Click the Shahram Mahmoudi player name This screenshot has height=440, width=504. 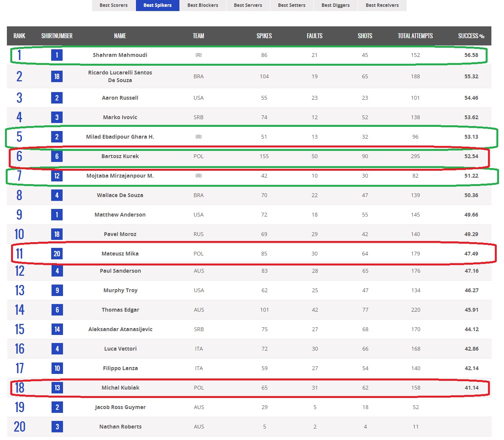120,55
